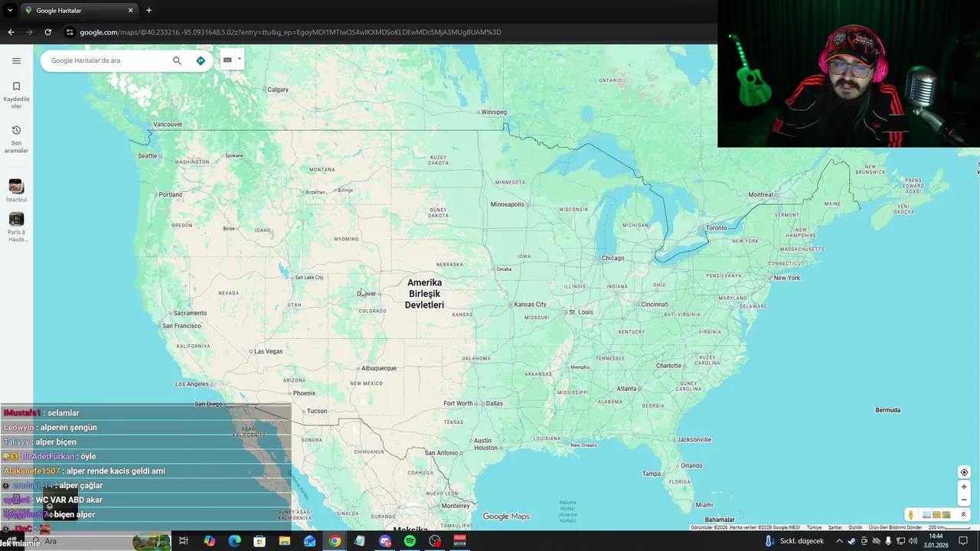Viewport: 980px width, 551px height.
Task: Open the Sıckl. düşecek weather widget
Action: click(794, 541)
